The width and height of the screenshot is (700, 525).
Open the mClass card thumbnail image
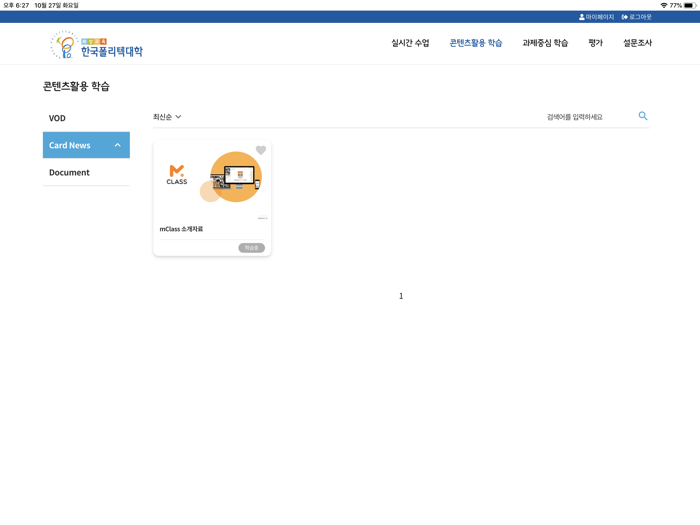[x=212, y=180]
